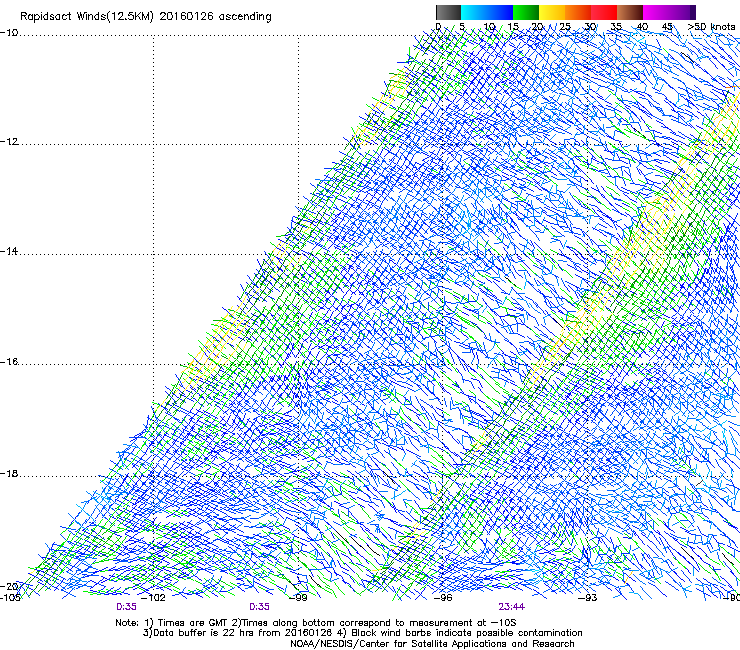This screenshot has width=740, height=650.
Task: Click the cyan-to-blue 5-15 knots color segment
Action: click(x=487, y=12)
